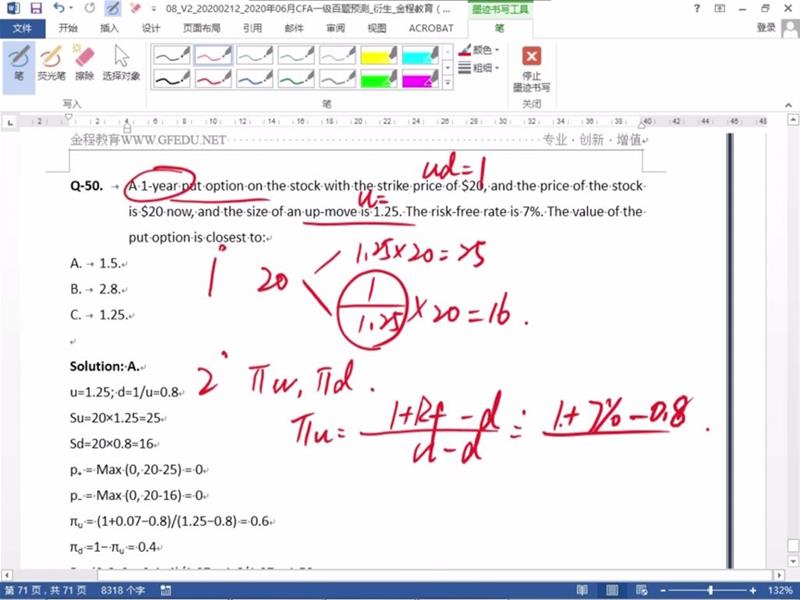Open the View tab
This screenshot has height=600, width=800.
coord(377,28)
